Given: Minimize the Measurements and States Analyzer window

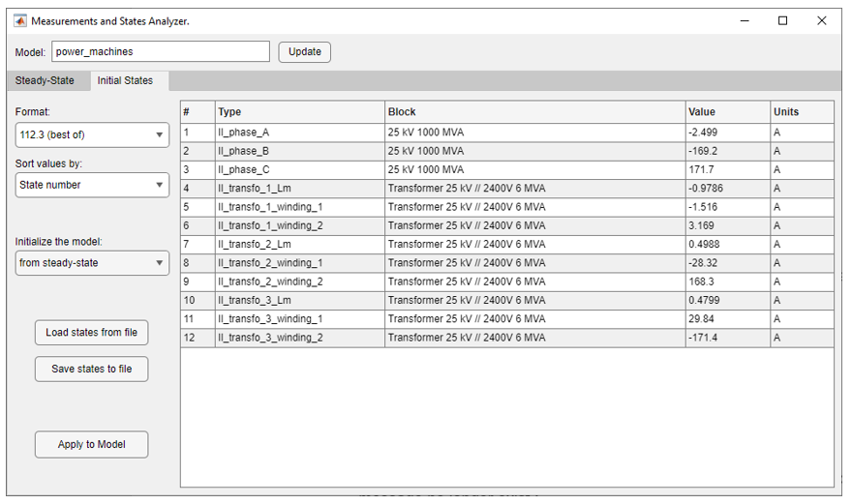Looking at the screenshot, I should tap(745, 20).
